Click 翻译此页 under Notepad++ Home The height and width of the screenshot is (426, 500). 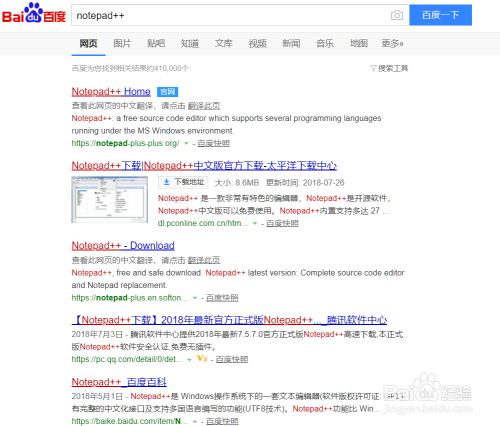(x=204, y=106)
